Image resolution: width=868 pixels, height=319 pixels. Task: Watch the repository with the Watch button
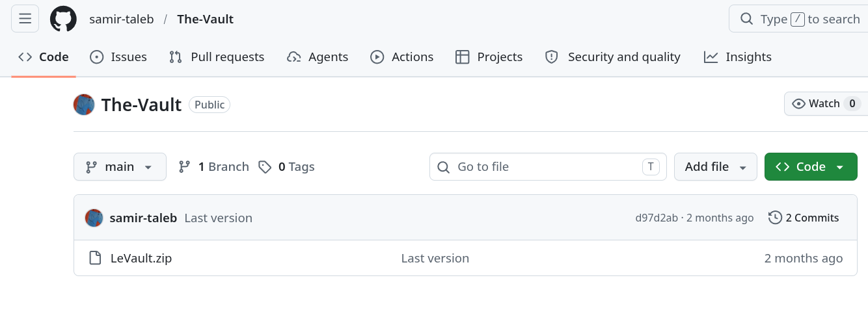pos(826,104)
